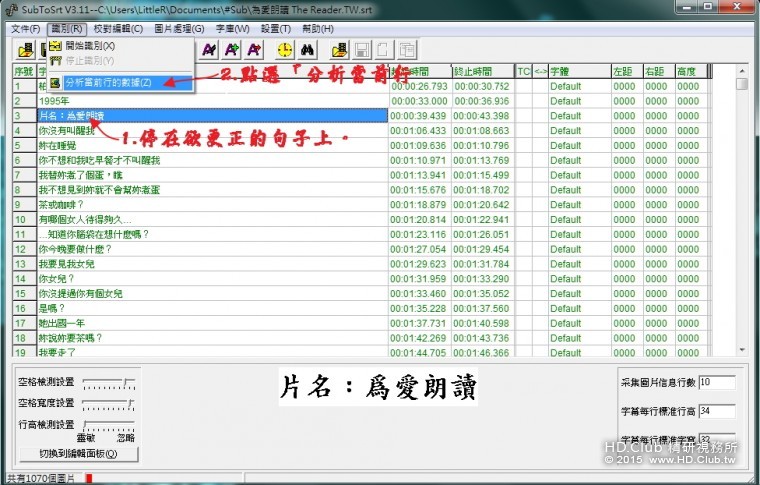Click start time 00:01:23.116 cell

pos(418,235)
